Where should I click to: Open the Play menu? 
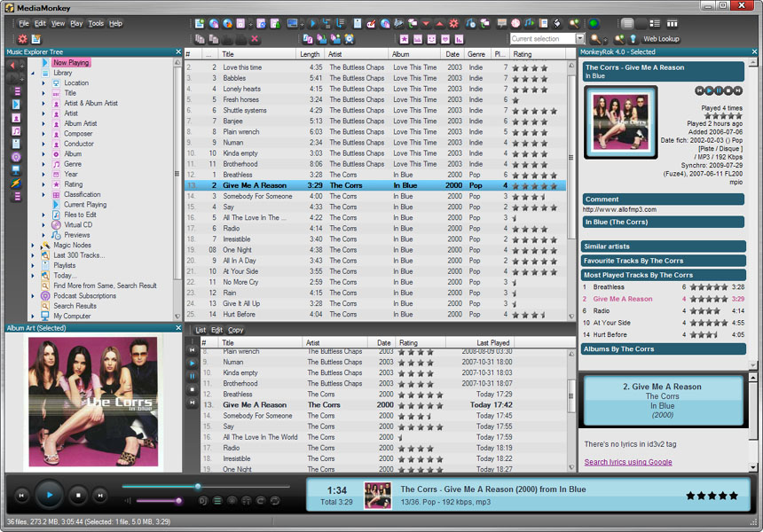[x=76, y=23]
